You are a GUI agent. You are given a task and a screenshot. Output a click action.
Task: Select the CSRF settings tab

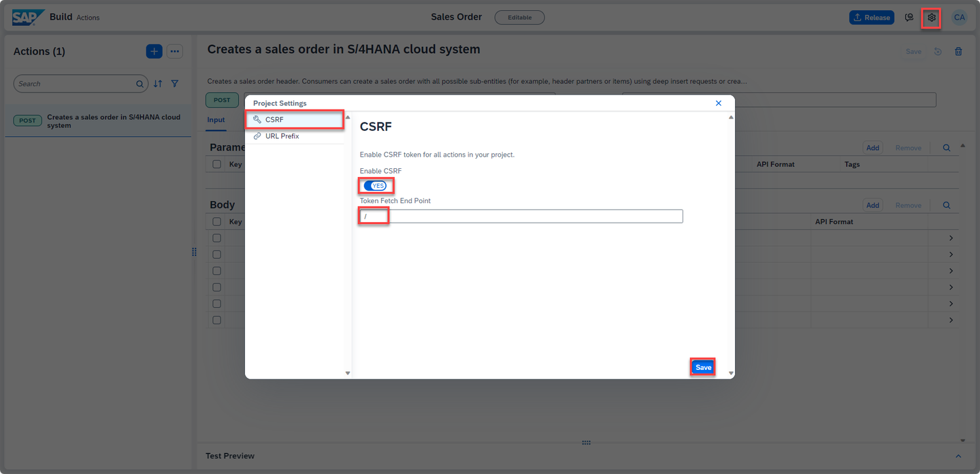click(x=295, y=119)
